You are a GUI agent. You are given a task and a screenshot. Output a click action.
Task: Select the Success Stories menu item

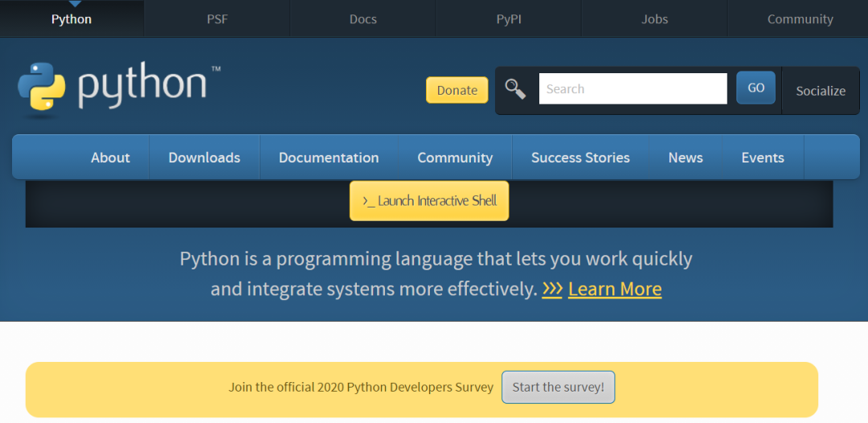pyautogui.click(x=580, y=158)
